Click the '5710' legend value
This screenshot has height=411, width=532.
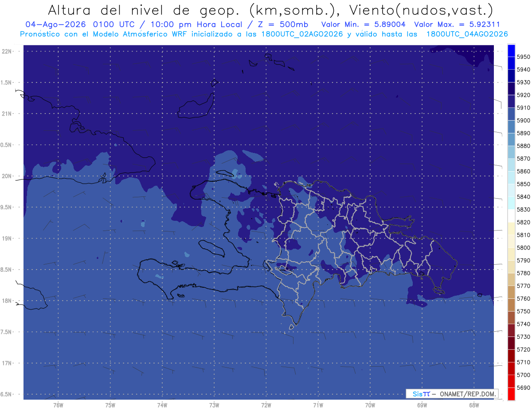[523, 362]
